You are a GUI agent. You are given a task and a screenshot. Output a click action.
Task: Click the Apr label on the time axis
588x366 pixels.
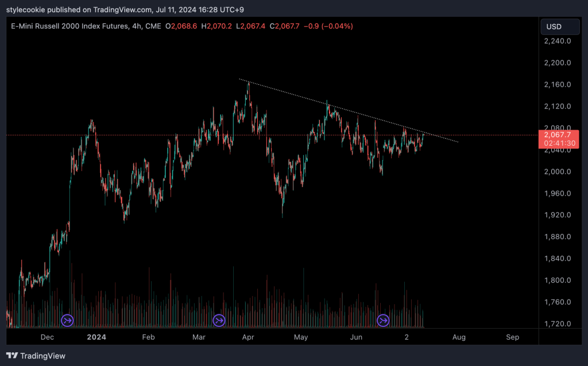[x=249, y=337]
